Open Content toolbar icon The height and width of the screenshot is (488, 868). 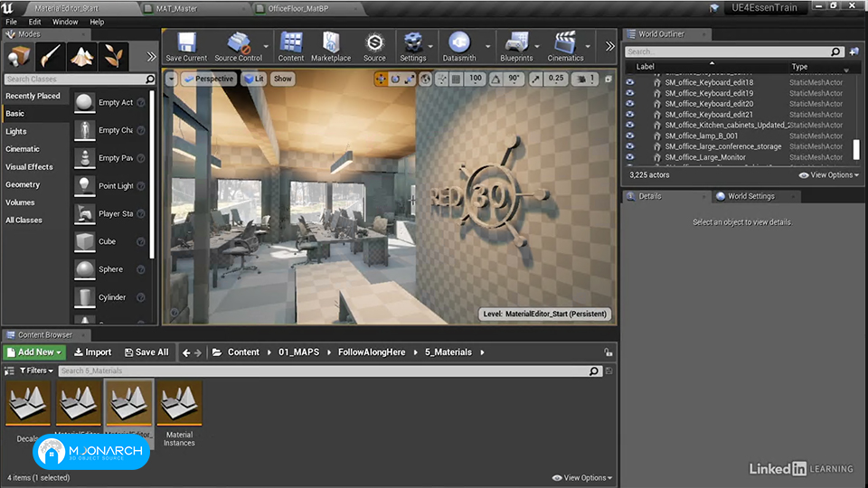pyautogui.click(x=290, y=46)
